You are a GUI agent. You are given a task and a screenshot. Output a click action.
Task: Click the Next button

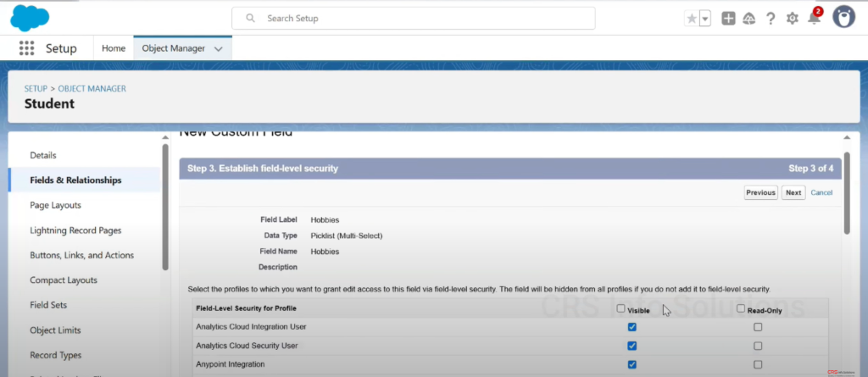(793, 192)
